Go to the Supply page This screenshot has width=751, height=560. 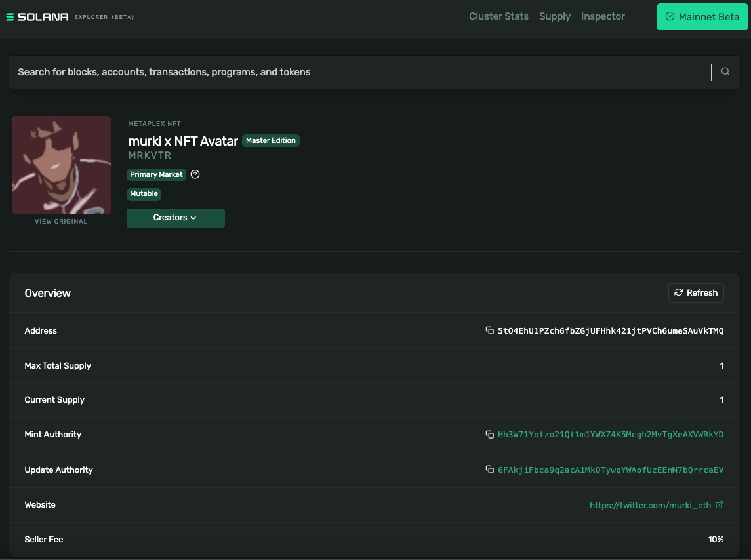554,16
